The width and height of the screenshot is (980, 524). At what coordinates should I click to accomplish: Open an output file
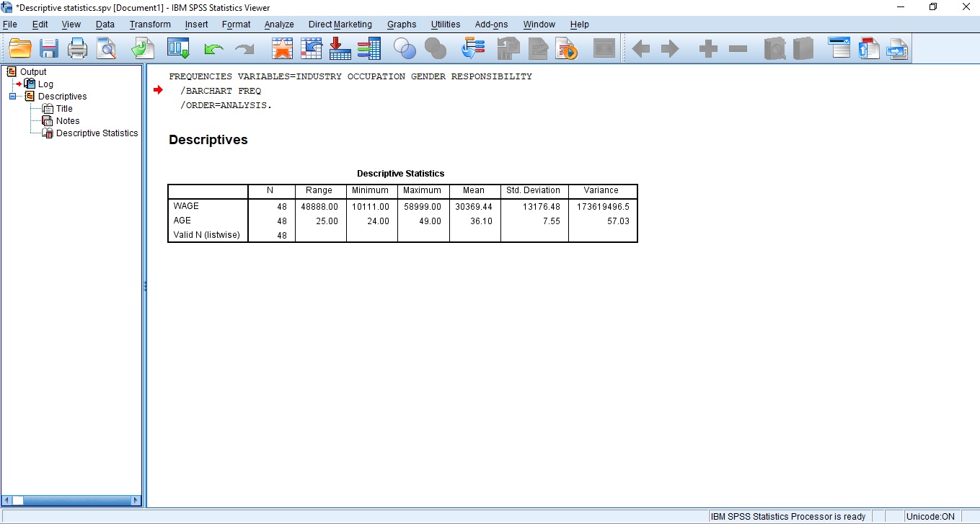(x=20, y=48)
